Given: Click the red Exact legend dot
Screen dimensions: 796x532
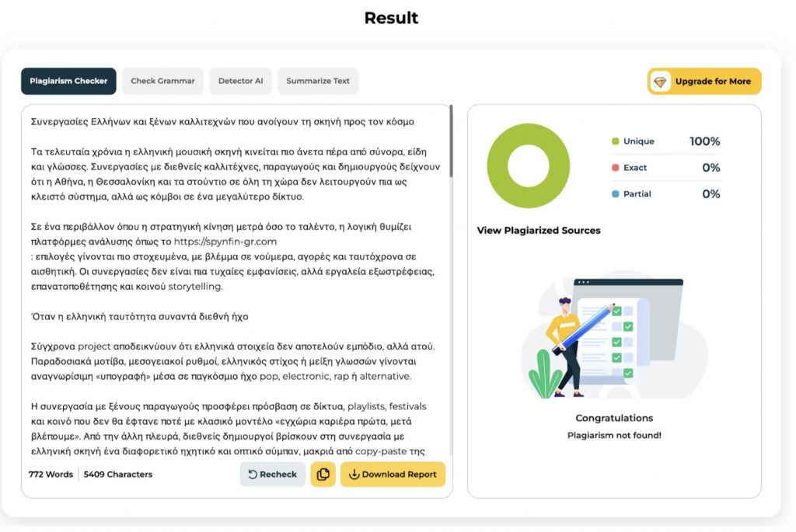Looking at the screenshot, I should click(615, 168).
